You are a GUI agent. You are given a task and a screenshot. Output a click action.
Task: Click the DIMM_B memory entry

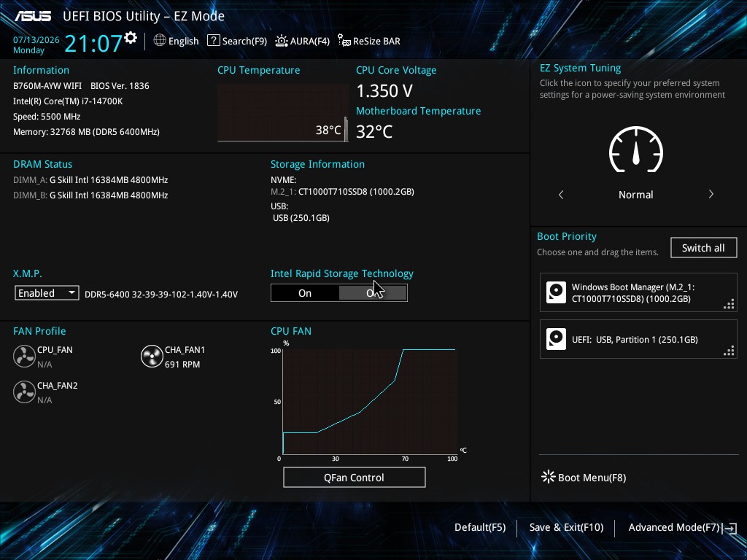pos(90,195)
